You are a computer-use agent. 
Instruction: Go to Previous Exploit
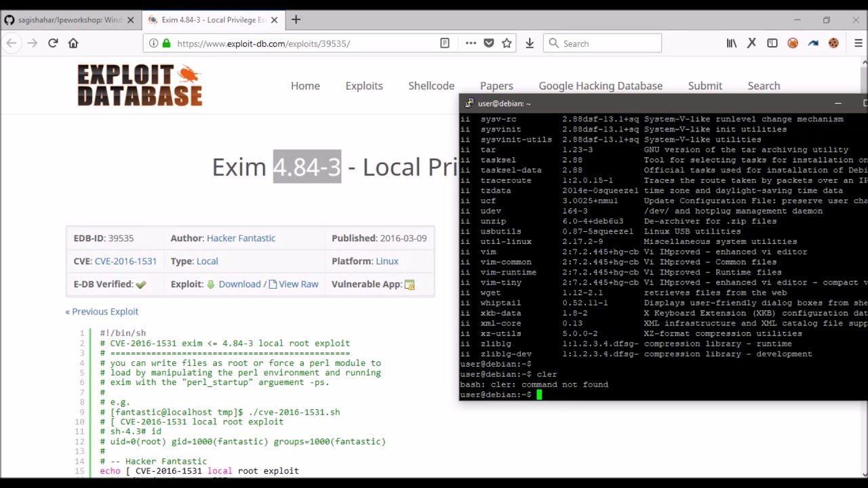[102, 311]
